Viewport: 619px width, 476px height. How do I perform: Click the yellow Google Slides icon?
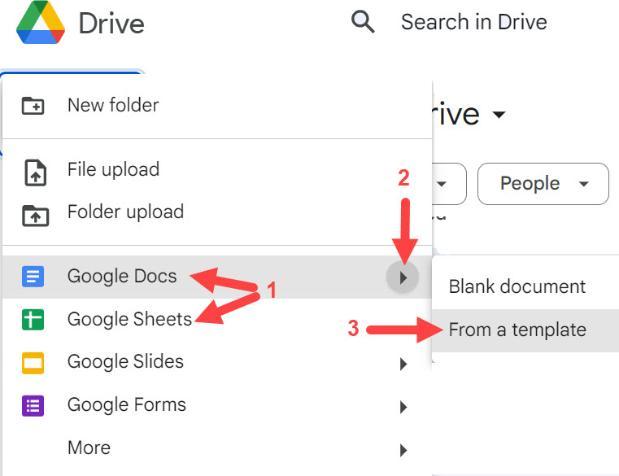click(x=33, y=362)
